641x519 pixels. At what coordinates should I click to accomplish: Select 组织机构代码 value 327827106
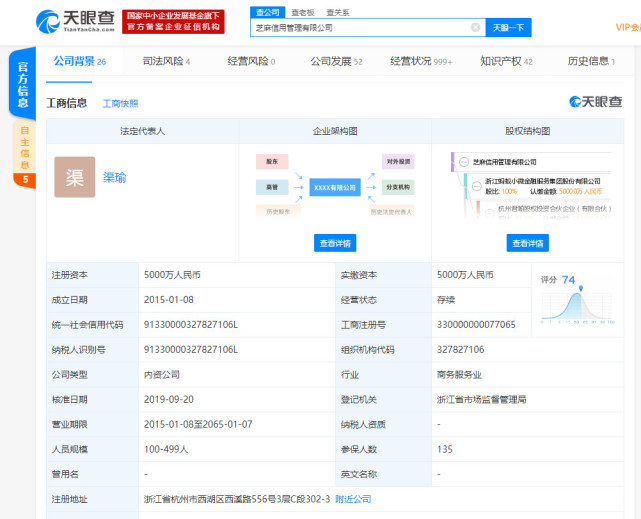[x=460, y=350]
